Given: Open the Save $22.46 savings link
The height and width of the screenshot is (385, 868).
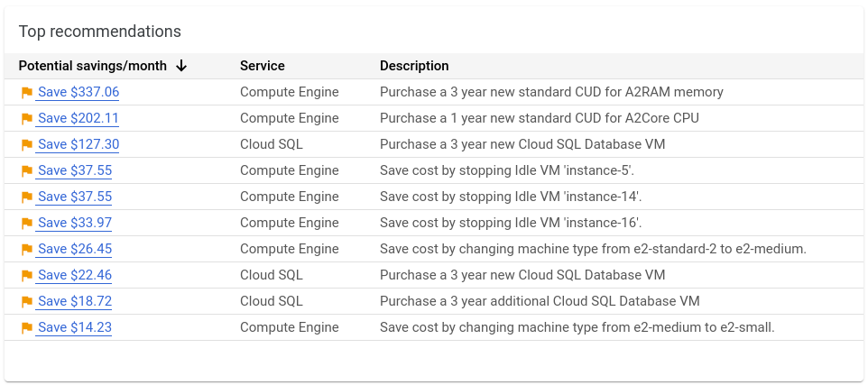Looking at the screenshot, I should (x=74, y=275).
